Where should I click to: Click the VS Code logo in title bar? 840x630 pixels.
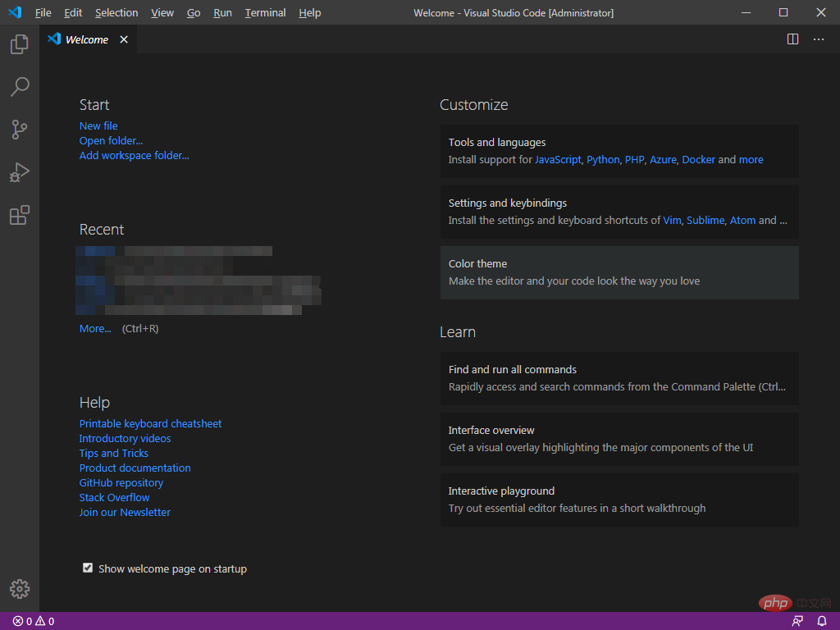15,12
